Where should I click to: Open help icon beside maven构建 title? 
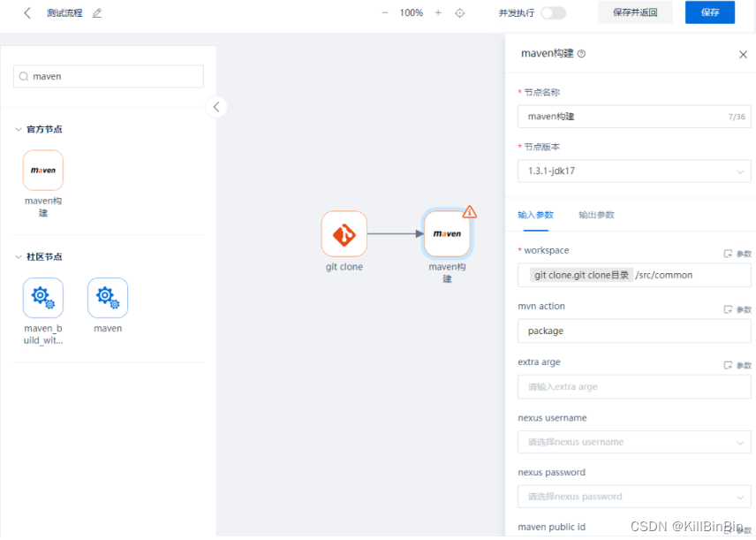tap(581, 54)
